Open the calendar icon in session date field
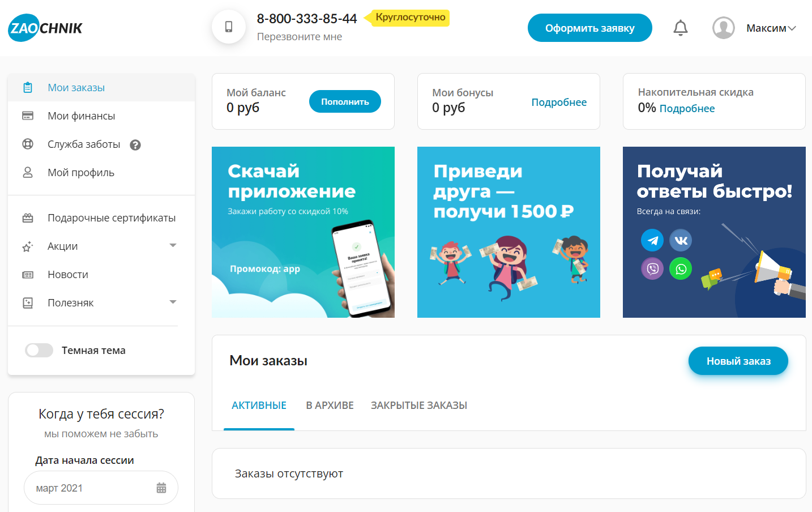This screenshot has height=512, width=812. 161,488
